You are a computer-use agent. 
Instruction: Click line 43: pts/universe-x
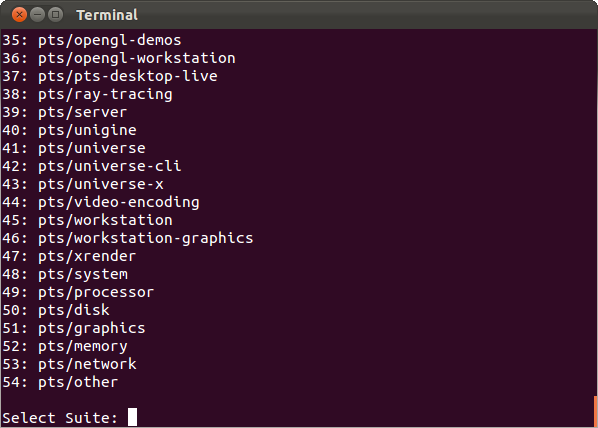pyautogui.click(x=83, y=184)
